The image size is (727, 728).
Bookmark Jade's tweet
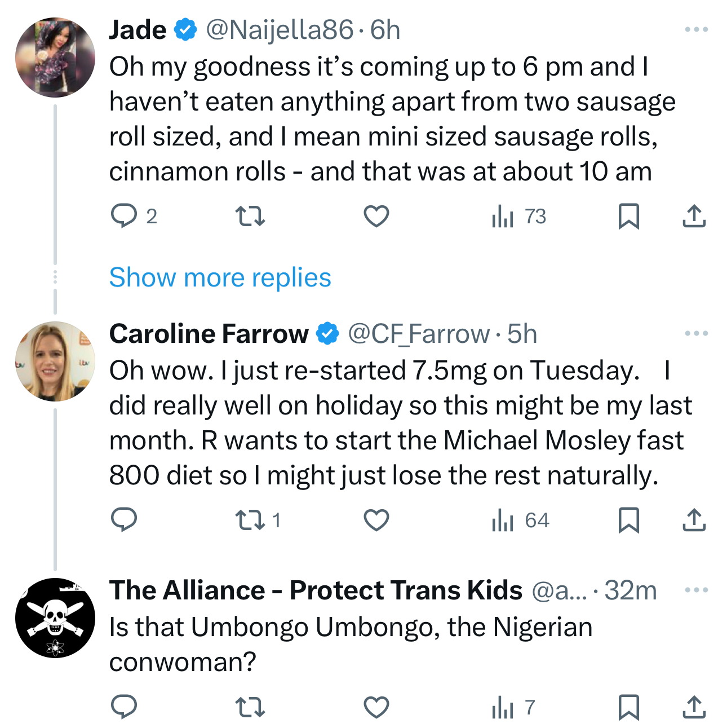628,217
